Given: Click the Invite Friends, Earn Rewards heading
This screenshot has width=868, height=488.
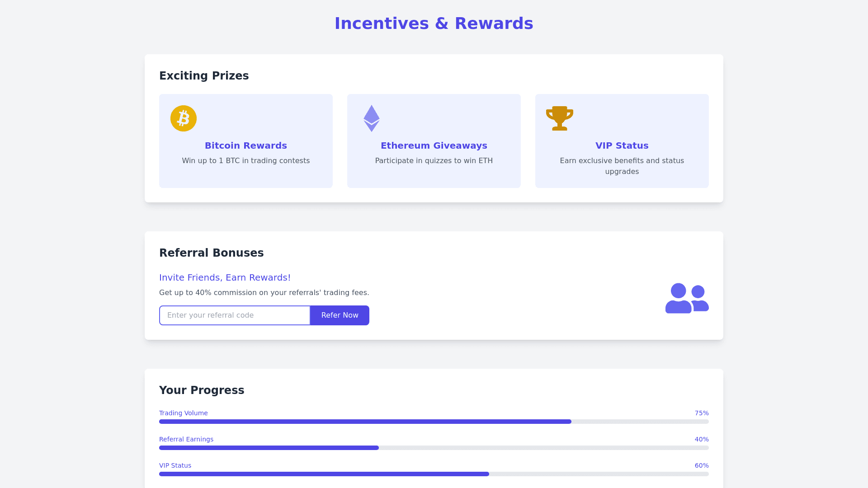Looking at the screenshot, I should 225,277.
